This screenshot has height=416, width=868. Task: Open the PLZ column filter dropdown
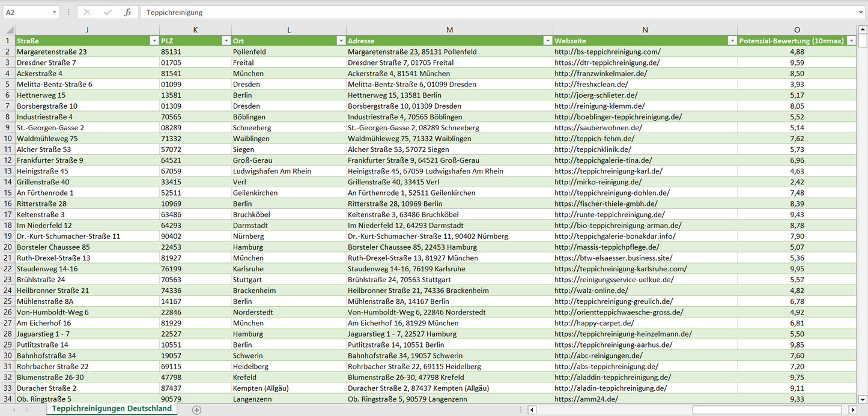226,41
